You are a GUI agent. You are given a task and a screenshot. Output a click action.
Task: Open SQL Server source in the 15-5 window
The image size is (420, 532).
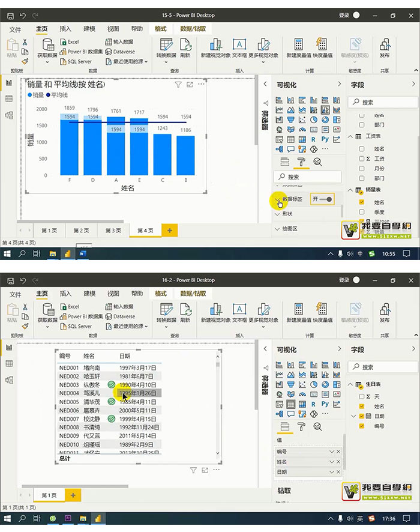point(76,61)
